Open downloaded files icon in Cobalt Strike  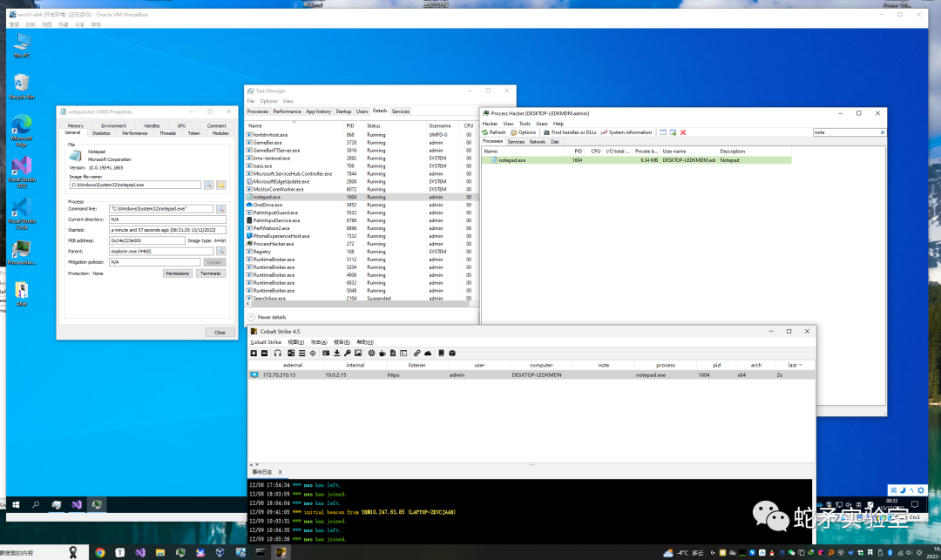(336, 353)
